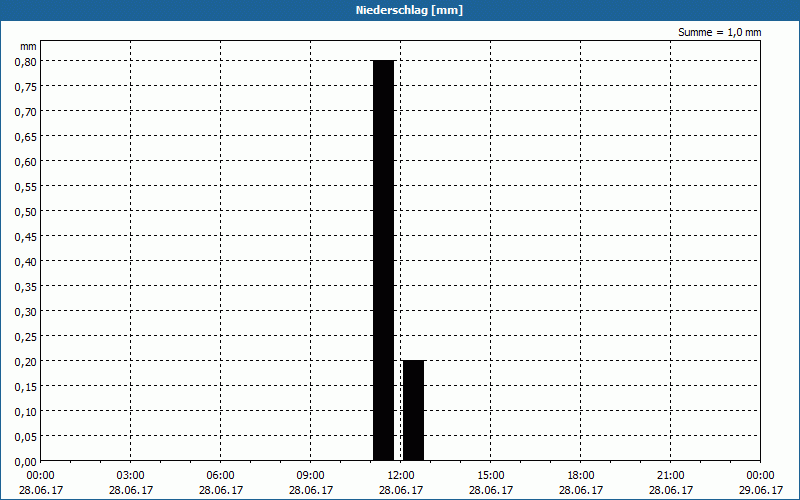
Task: Click the 0,00 y-axis label
Action: click(x=26, y=462)
